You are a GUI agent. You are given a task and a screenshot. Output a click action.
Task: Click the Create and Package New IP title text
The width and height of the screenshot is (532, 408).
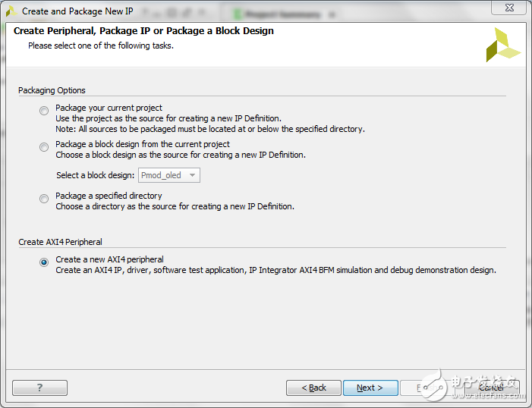(77, 11)
